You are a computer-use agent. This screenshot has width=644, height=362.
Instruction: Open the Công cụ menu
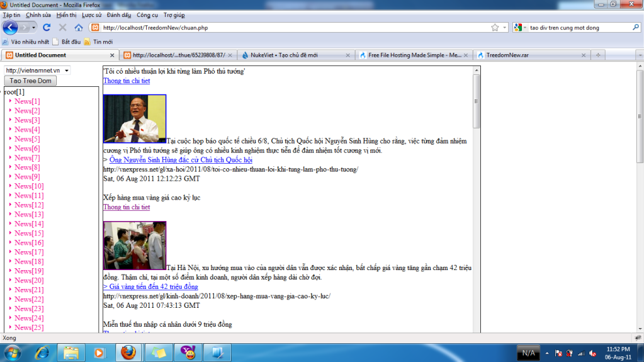[x=147, y=15]
